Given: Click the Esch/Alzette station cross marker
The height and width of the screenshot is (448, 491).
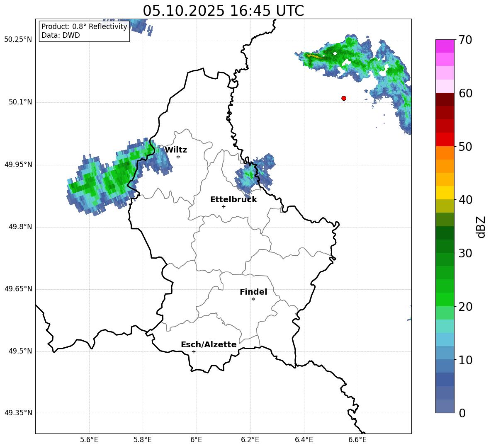Looking at the screenshot, I should click(x=194, y=351).
